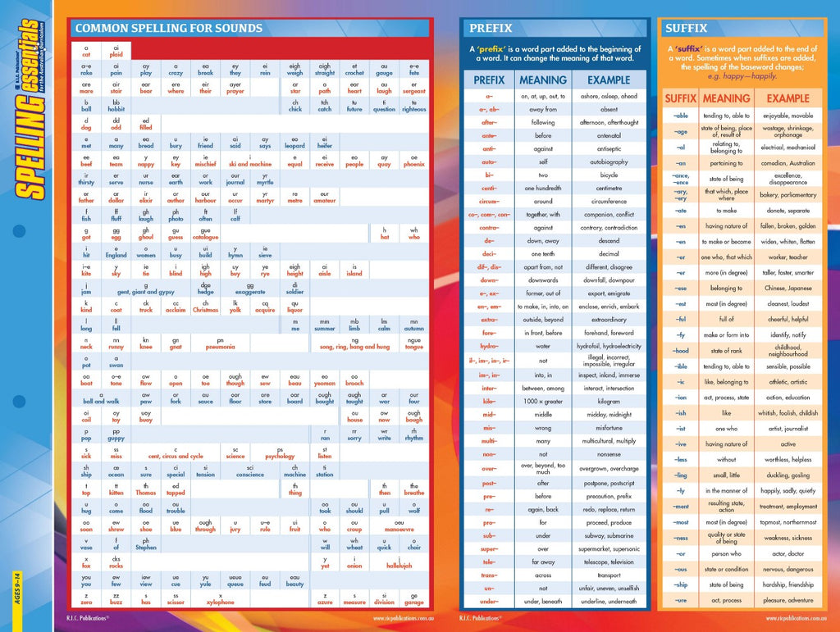Click the '-ness' suffix entry

pos(680,539)
